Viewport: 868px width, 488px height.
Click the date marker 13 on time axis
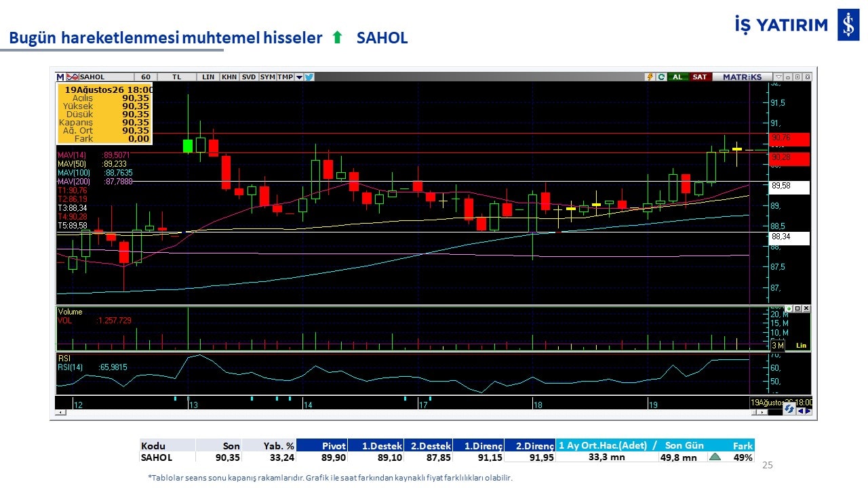click(193, 405)
